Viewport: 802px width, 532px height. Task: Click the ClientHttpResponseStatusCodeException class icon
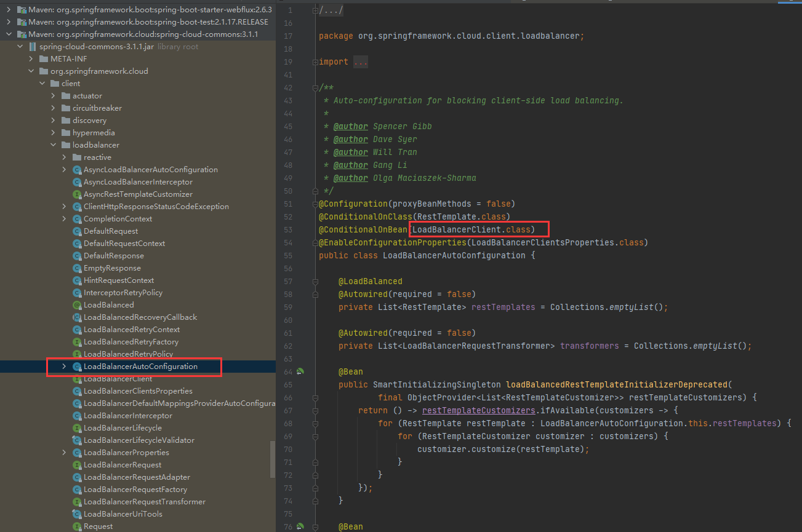[x=77, y=207]
